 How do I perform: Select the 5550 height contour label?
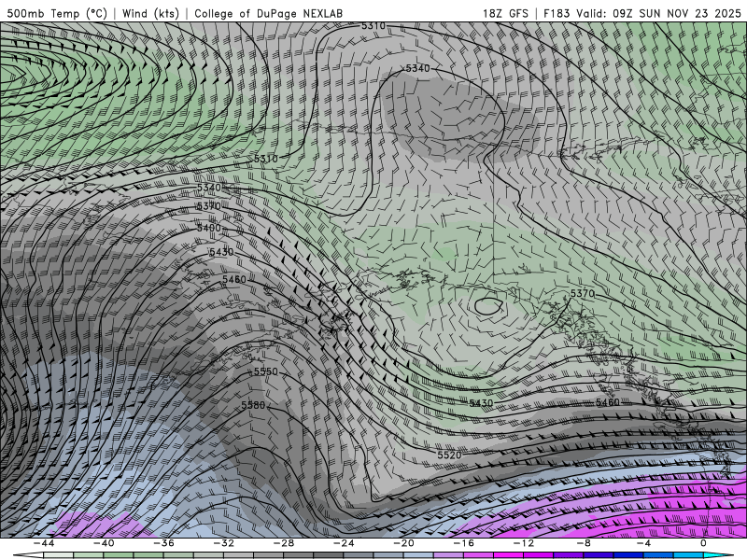(x=266, y=371)
